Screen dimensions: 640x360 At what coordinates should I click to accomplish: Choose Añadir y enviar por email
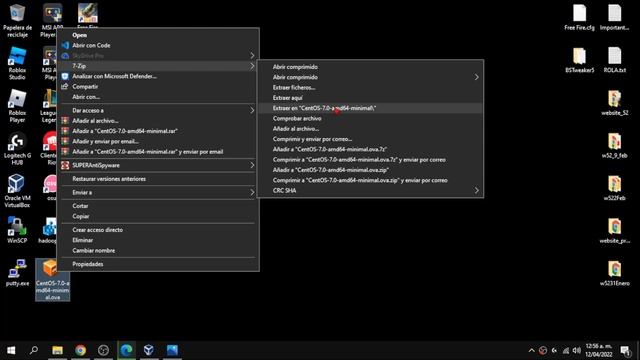pyautogui.click(x=158, y=141)
